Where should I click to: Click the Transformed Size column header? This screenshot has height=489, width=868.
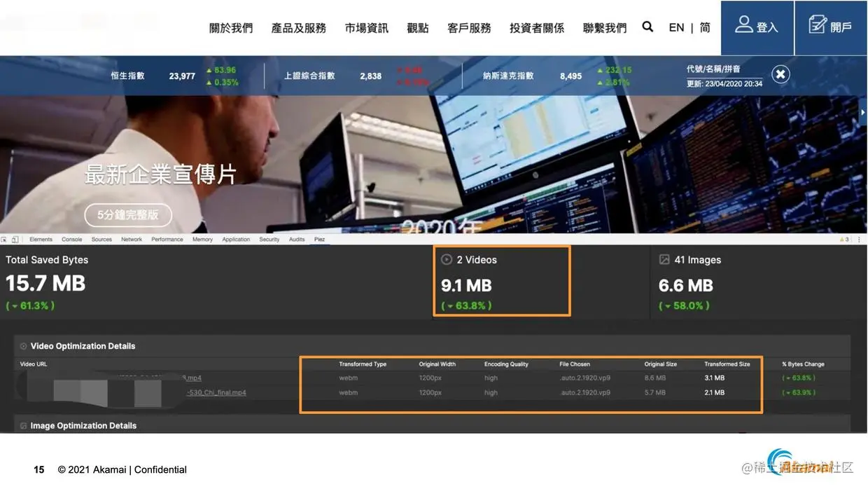pyautogui.click(x=727, y=364)
